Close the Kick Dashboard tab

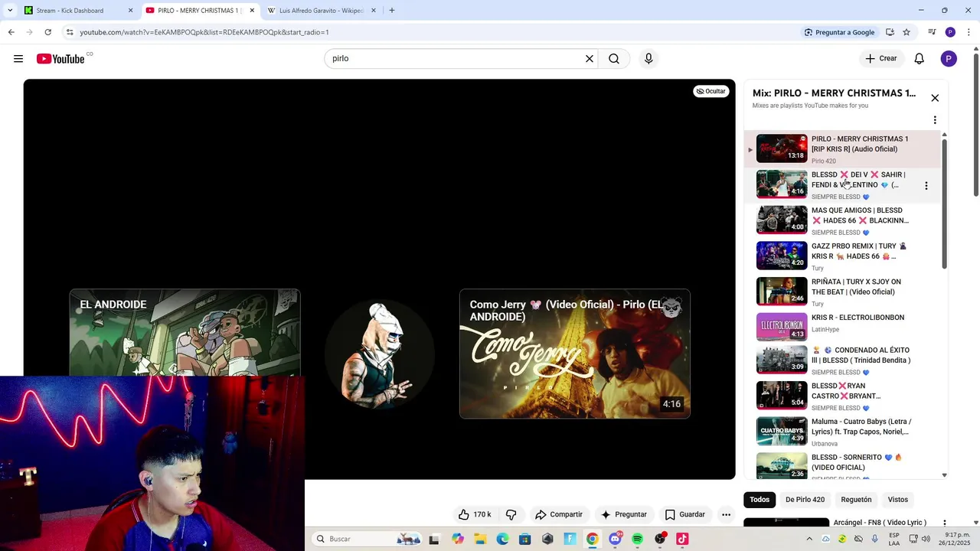(130, 11)
